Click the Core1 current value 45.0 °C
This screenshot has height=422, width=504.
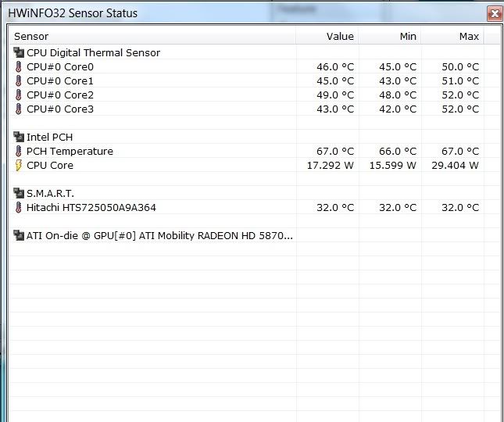pos(335,81)
